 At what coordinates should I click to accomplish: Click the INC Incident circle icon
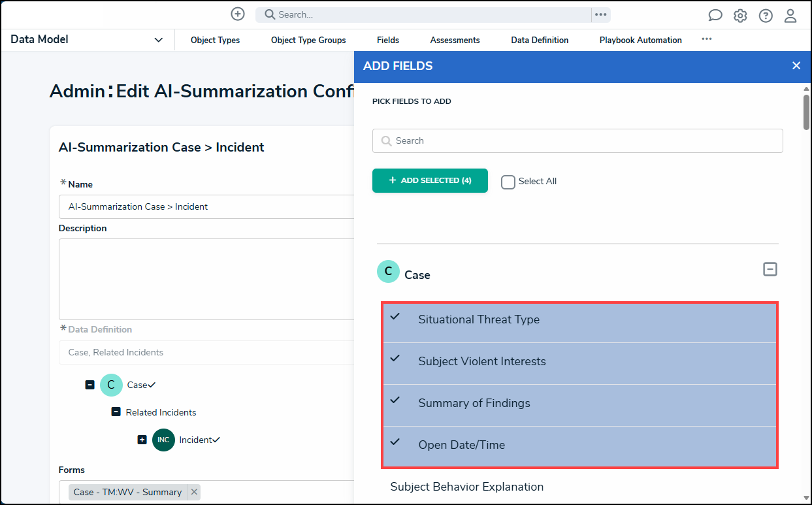163,440
